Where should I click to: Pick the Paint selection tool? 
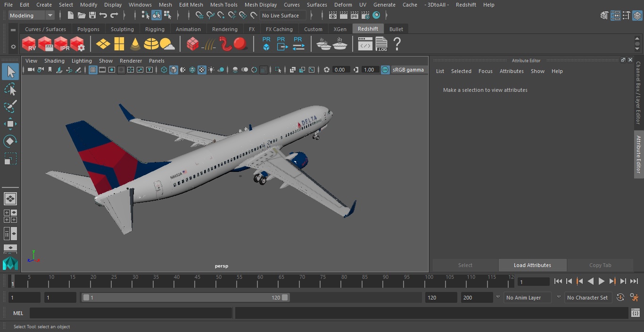coord(10,106)
